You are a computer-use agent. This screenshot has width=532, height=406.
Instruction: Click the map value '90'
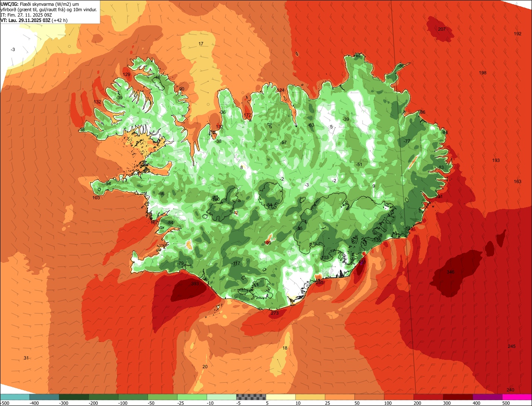click(x=182, y=89)
